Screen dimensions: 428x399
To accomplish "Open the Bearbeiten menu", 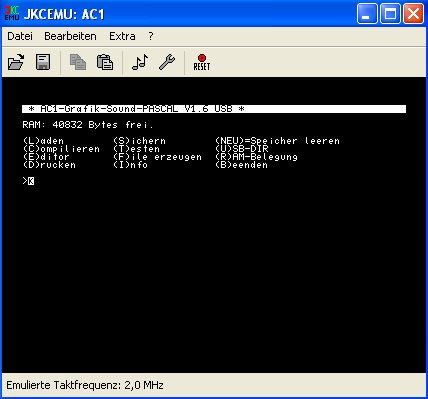I will pyautogui.click(x=70, y=36).
